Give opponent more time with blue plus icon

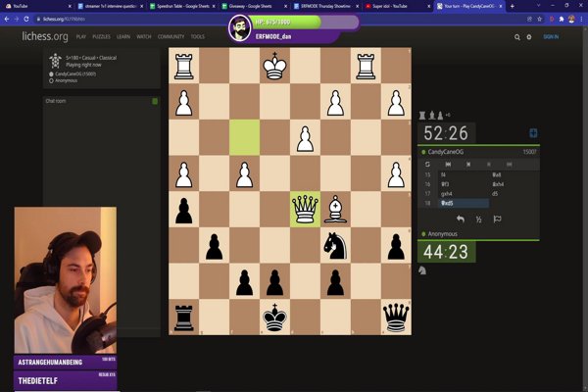click(x=533, y=133)
